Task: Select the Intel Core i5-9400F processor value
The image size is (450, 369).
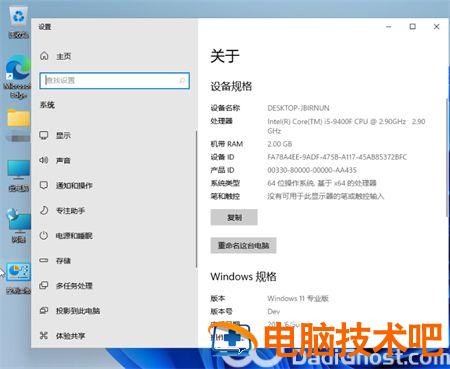Action: [346, 126]
